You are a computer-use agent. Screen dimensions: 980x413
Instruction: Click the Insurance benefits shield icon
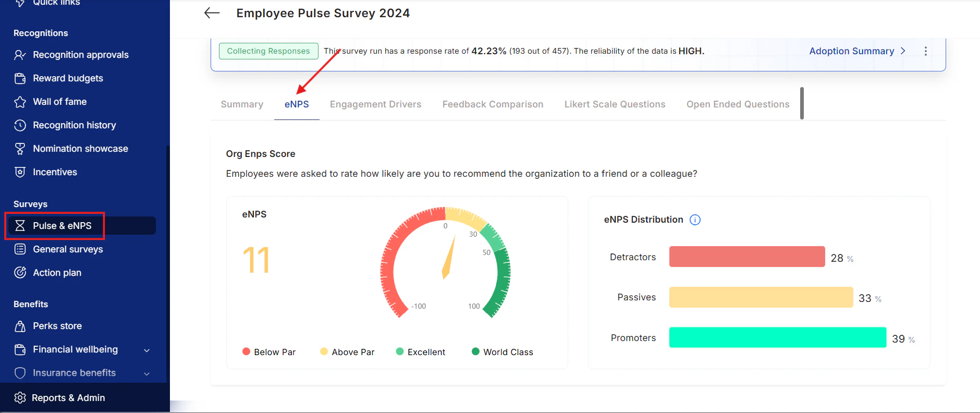point(20,373)
